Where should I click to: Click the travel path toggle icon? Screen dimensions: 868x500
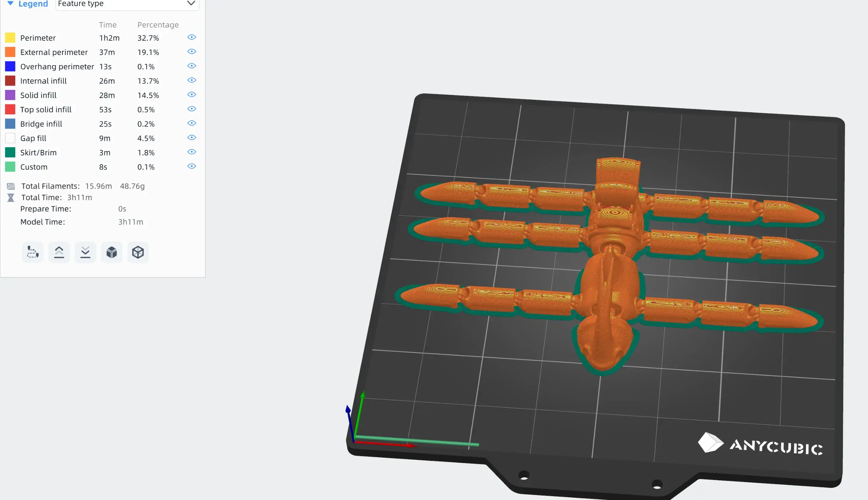pyautogui.click(x=33, y=252)
